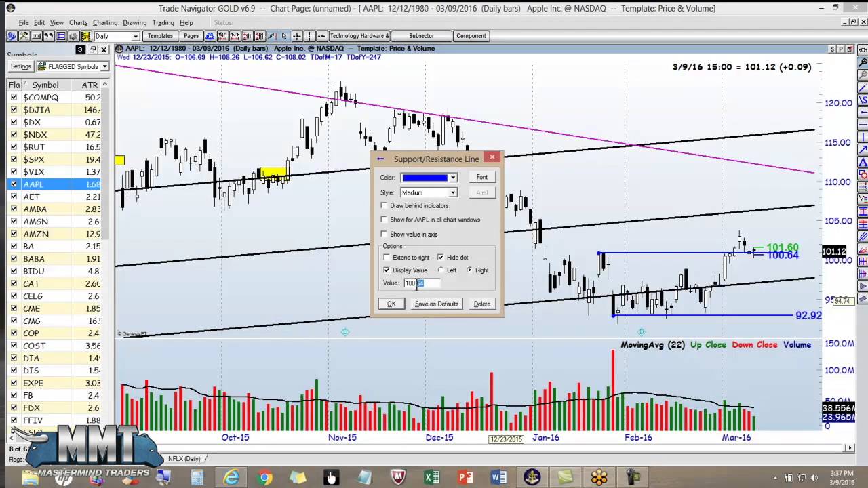Click the Templates button
The height and width of the screenshot is (488, 868).
(160, 35)
